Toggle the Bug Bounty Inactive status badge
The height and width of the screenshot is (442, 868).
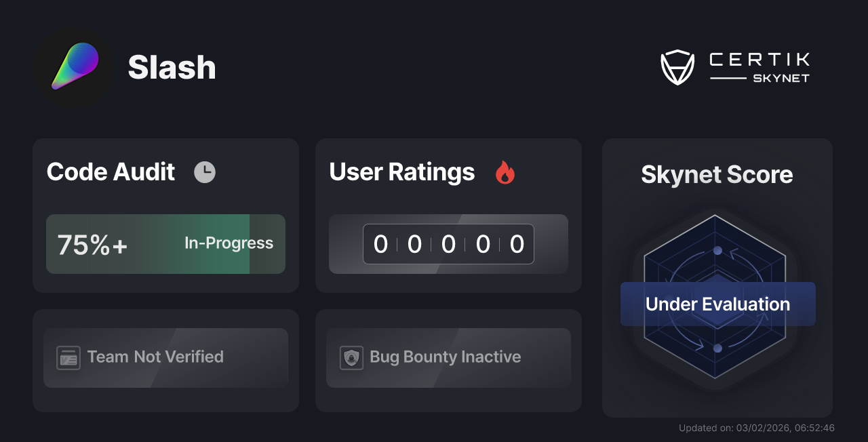pyautogui.click(x=448, y=357)
